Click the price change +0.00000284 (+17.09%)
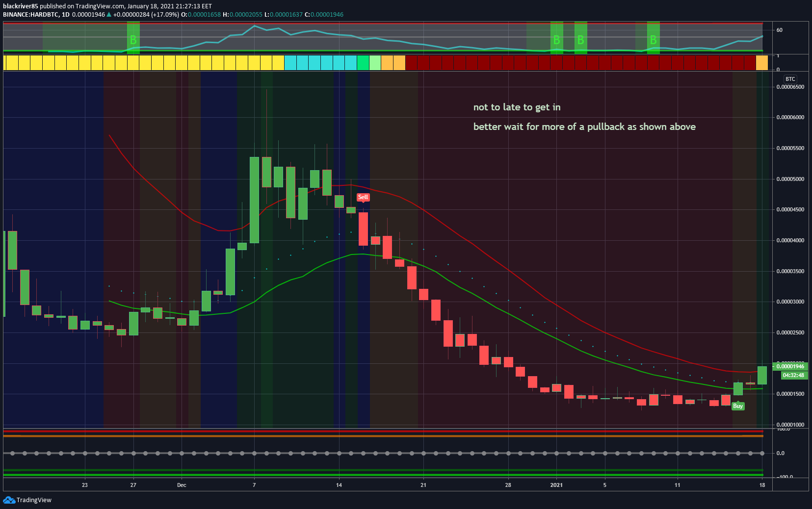812x509 pixels. pos(146,15)
